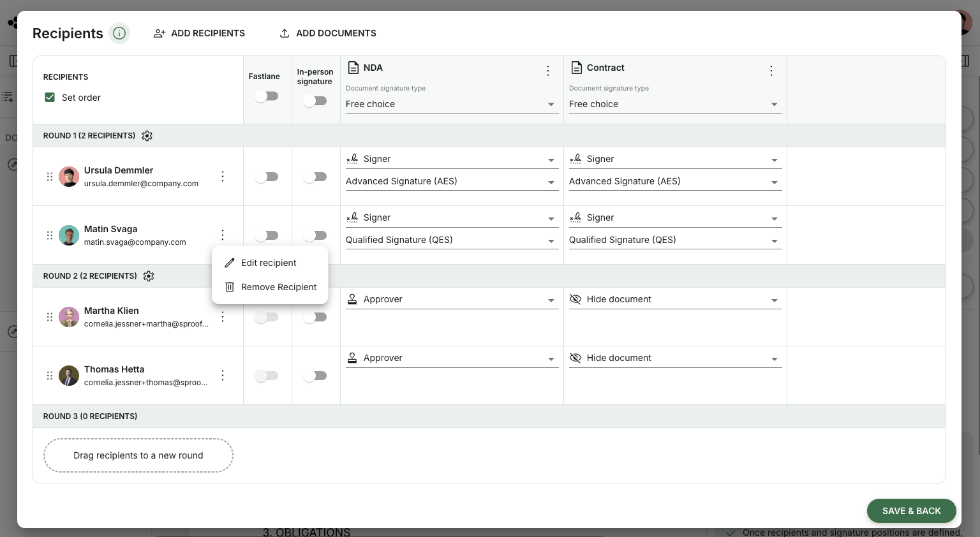Click Martha Klien's drag handle

[50, 317]
